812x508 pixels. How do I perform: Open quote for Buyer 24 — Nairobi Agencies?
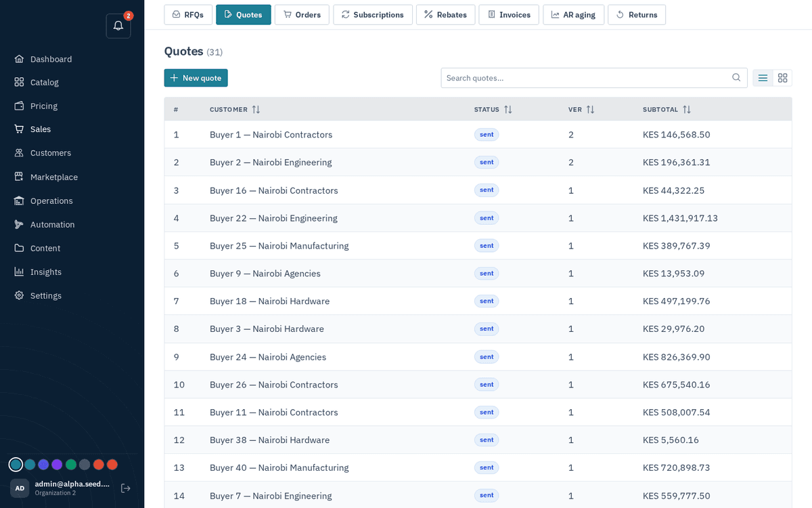coord(478,357)
